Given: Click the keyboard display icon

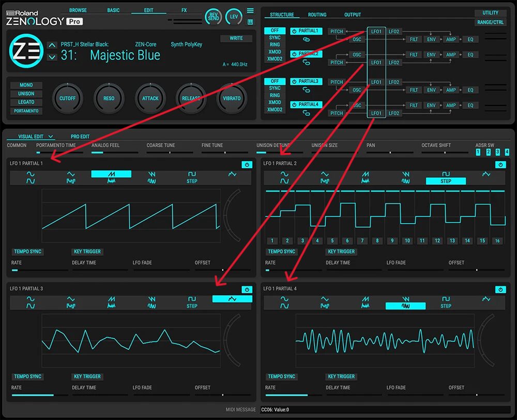Looking at the screenshot, I should point(250,22).
